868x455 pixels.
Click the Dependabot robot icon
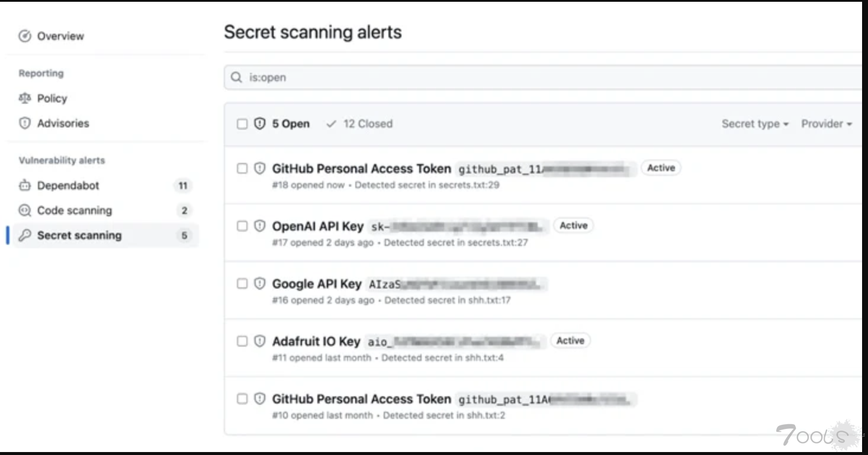click(x=24, y=185)
